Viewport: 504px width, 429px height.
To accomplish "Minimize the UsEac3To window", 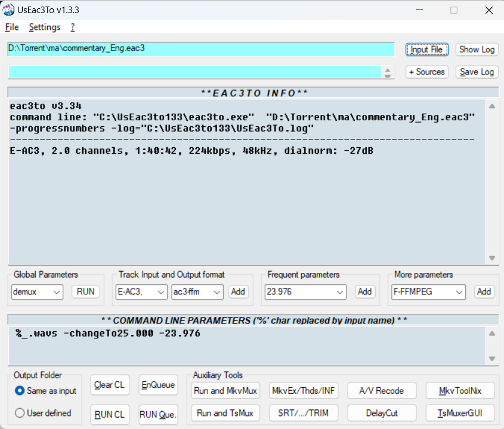I will 419,10.
